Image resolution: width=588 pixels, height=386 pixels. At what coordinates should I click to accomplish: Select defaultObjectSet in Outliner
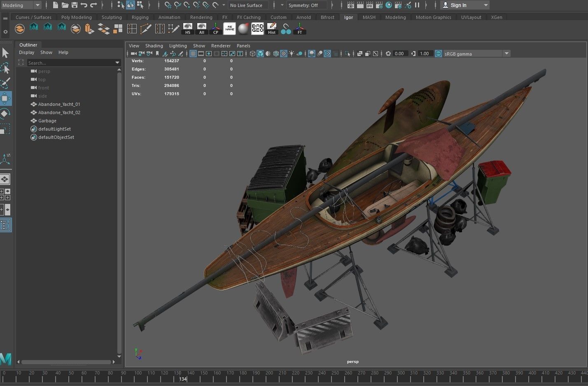[x=56, y=137]
